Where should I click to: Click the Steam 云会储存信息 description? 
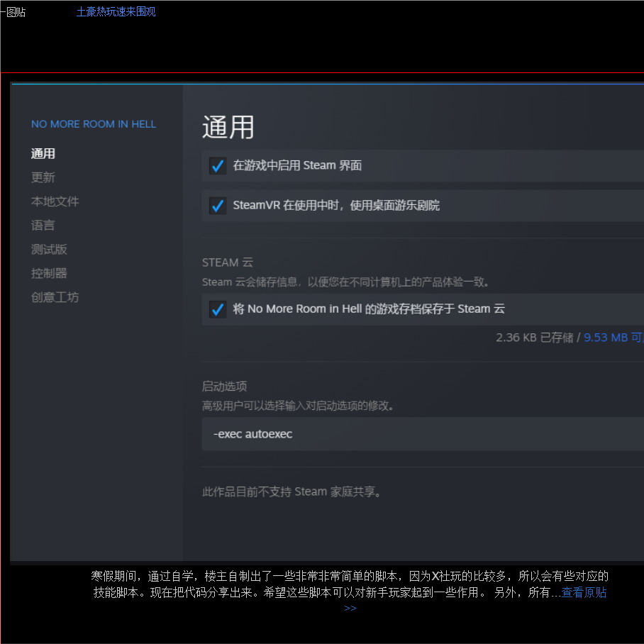pos(346,282)
